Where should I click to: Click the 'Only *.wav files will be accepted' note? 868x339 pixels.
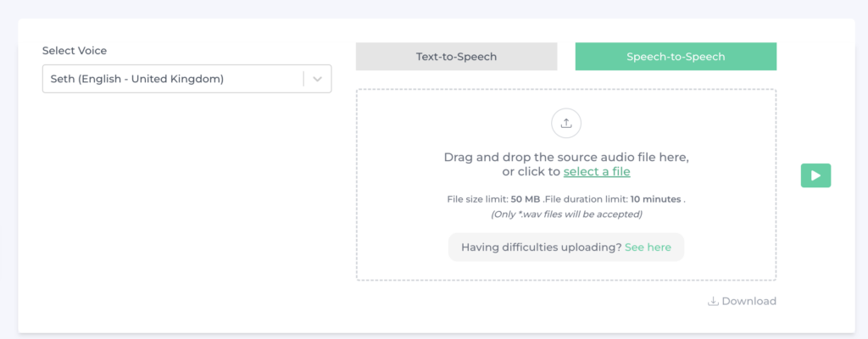pos(565,214)
